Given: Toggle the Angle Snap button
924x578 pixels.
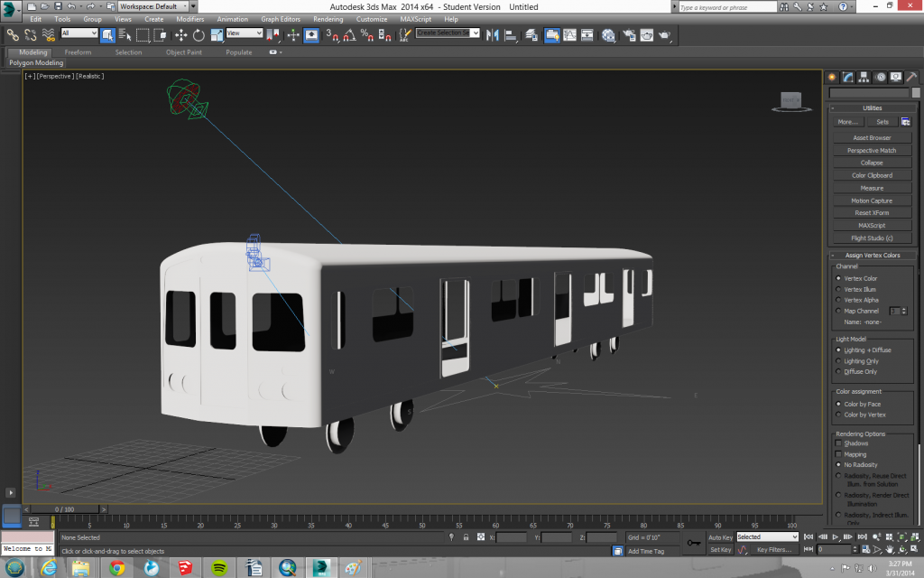Looking at the screenshot, I should pos(349,35).
